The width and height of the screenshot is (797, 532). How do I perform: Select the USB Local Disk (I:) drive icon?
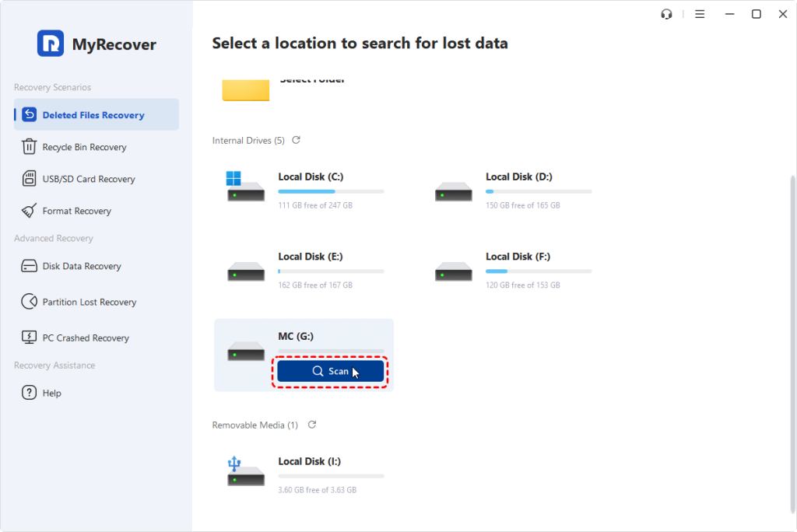coord(245,471)
